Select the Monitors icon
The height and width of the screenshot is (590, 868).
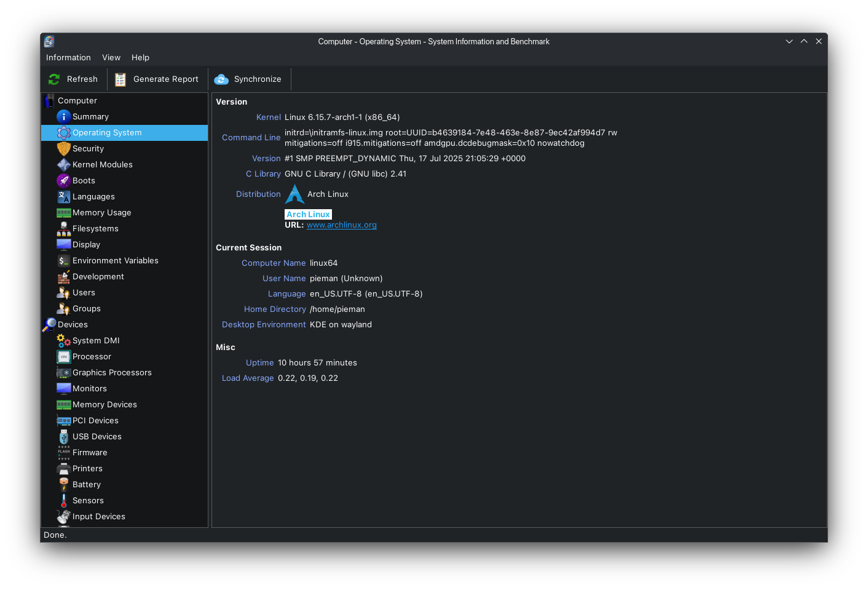(63, 388)
